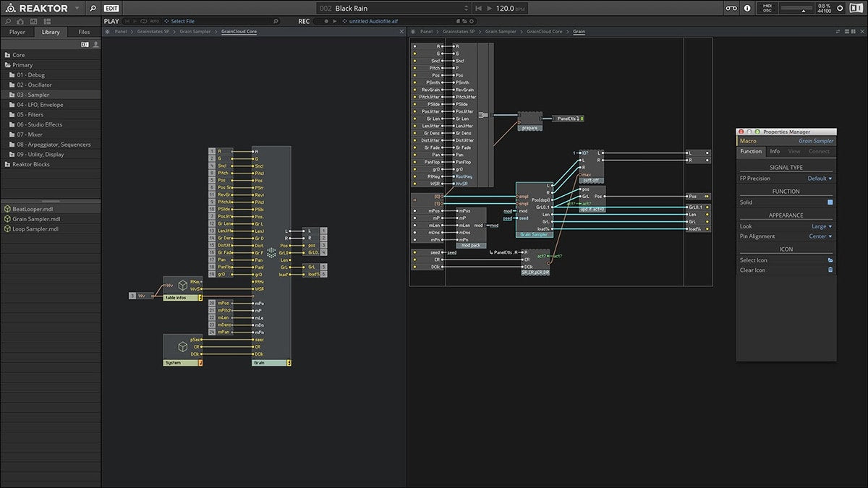Open the Look dropdown set to Large
This screenshot has width=868, height=488.
(x=822, y=226)
